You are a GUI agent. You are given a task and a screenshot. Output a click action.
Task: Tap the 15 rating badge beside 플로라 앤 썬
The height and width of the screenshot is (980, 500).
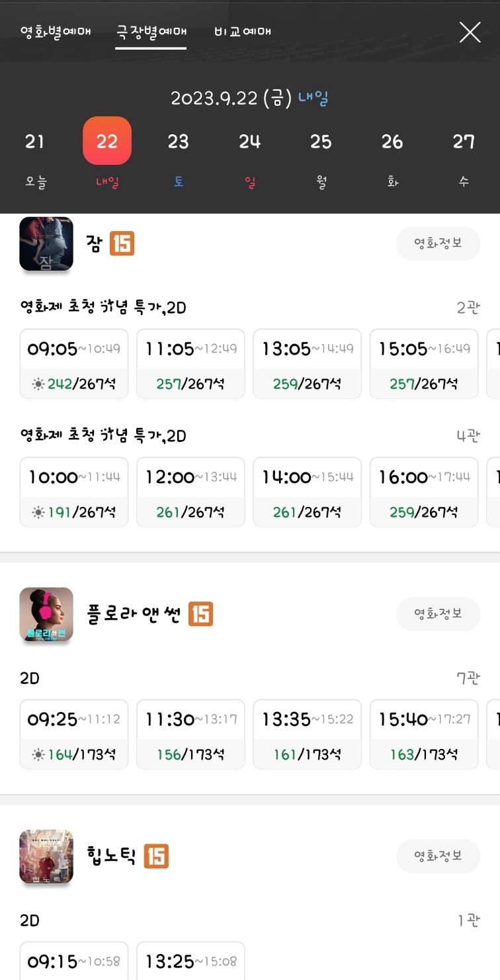coord(200,614)
